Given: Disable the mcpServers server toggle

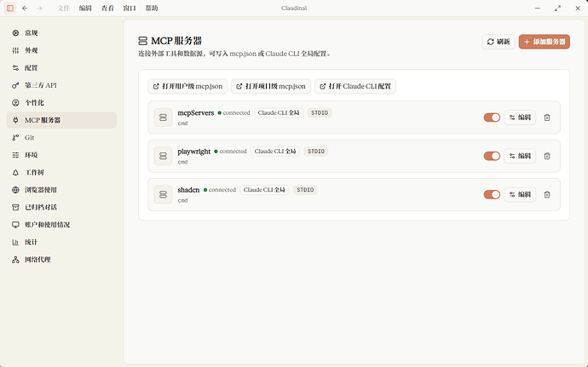Looking at the screenshot, I should (x=492, y=118).
